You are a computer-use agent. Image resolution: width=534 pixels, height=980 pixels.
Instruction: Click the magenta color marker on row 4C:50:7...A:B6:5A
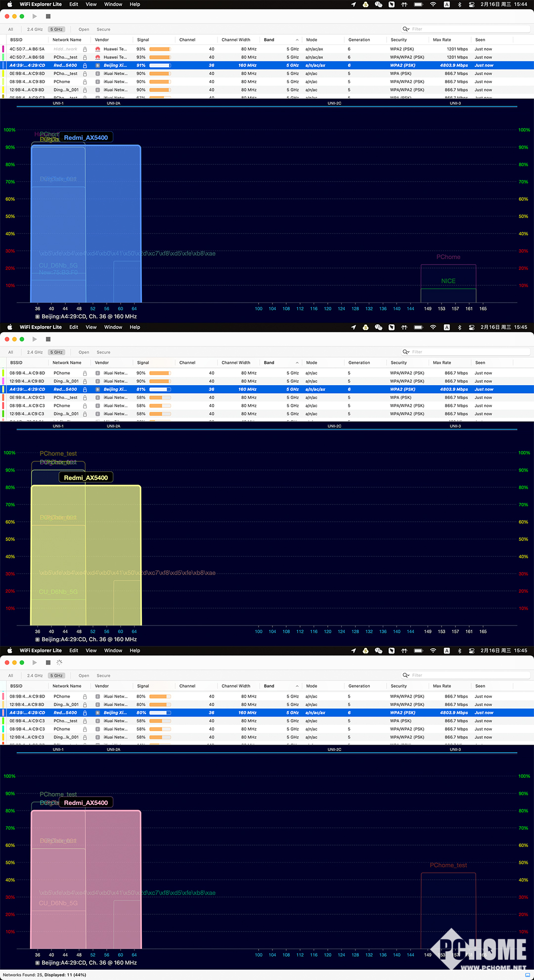coord(3,49)
